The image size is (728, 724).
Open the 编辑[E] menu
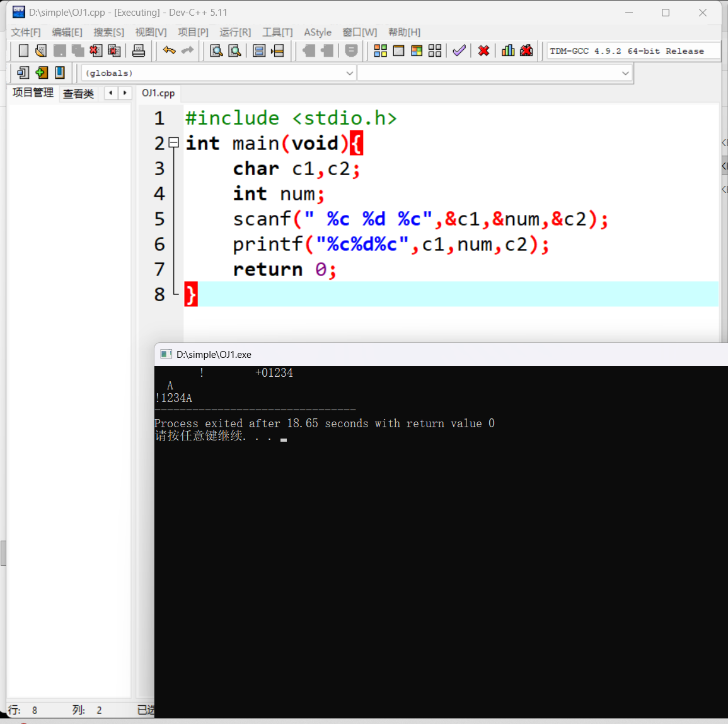pos(67,32)
